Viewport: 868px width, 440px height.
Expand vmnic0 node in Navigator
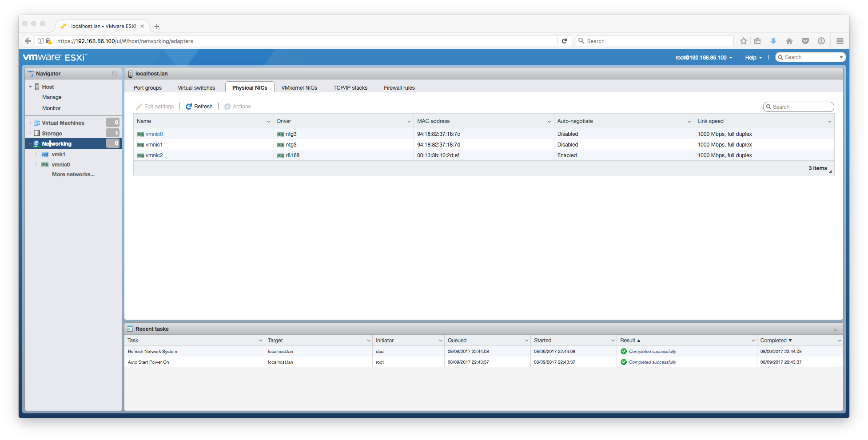point(36,165)
